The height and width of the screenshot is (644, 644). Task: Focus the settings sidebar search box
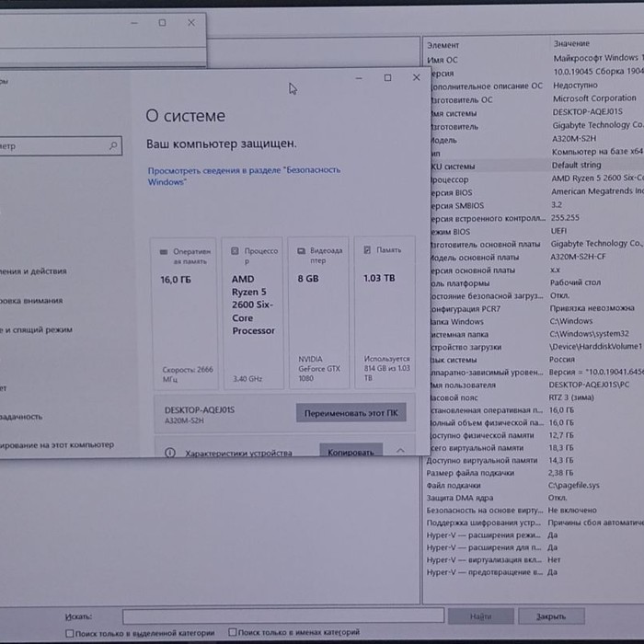60,145
